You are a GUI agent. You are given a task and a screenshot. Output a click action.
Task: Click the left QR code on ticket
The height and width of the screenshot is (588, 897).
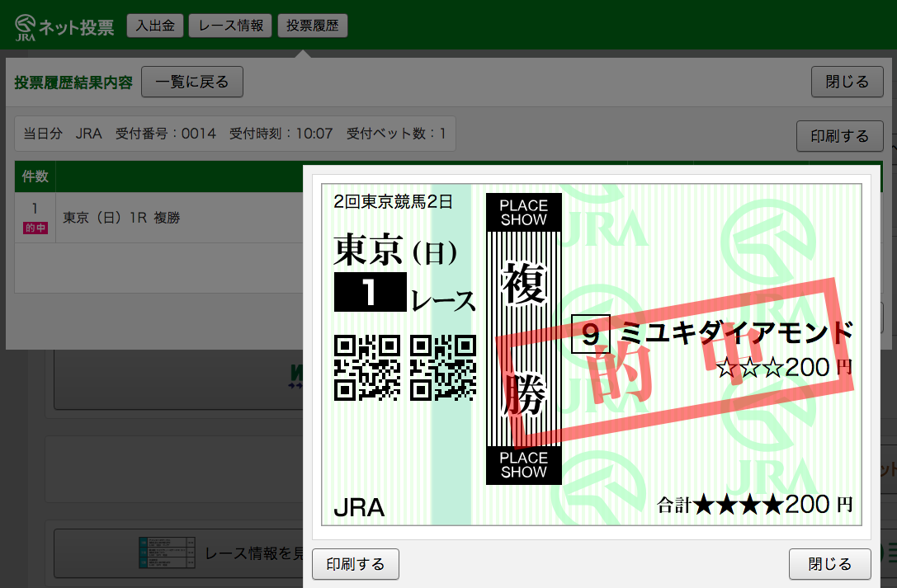(367, 368)
